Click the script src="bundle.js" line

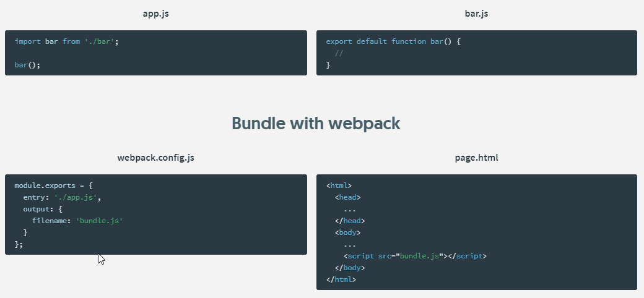(x=415, y=256)
